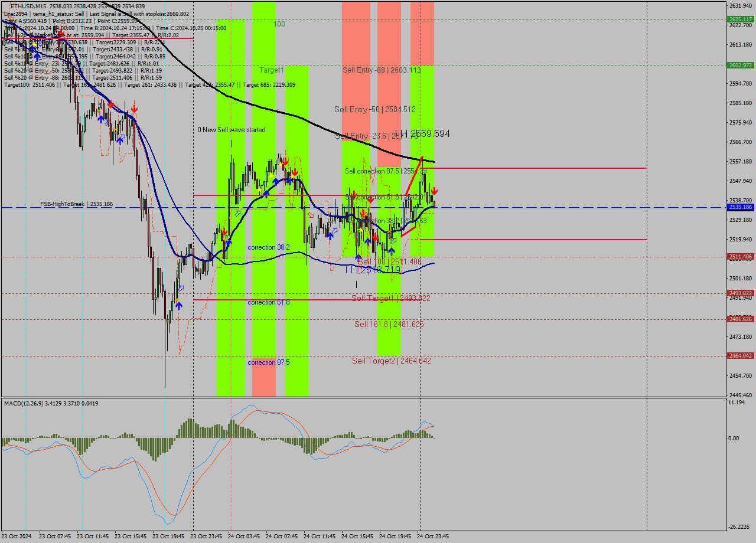Click the 'Sell 161.8 | 2481.626' label
The width and height of the screenshot is (756, 543).
(389, 324)
